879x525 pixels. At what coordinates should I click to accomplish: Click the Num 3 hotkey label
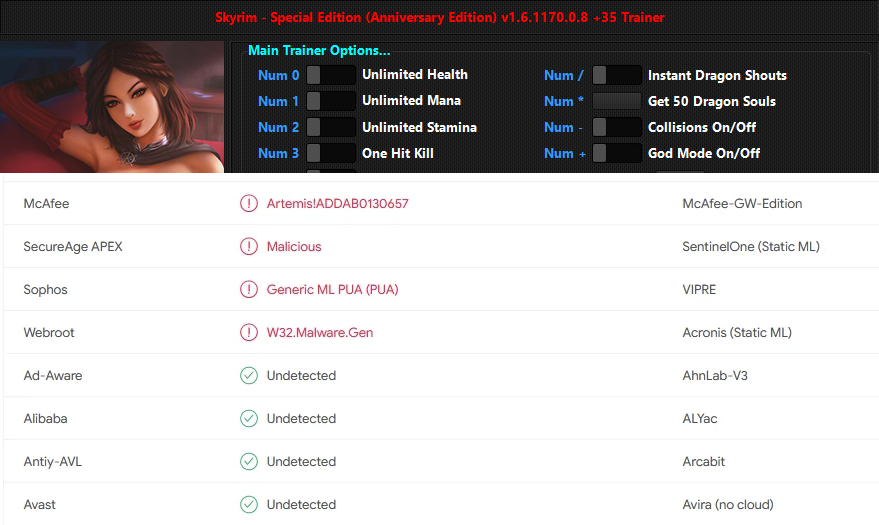tap(279, 153)
